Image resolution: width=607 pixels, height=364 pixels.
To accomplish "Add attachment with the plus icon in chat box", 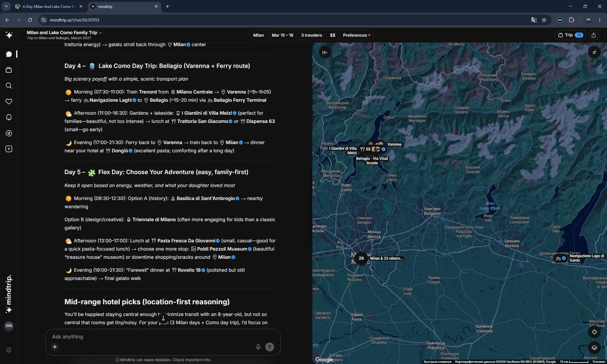I will pyautogui.click(x=55, y=347).
